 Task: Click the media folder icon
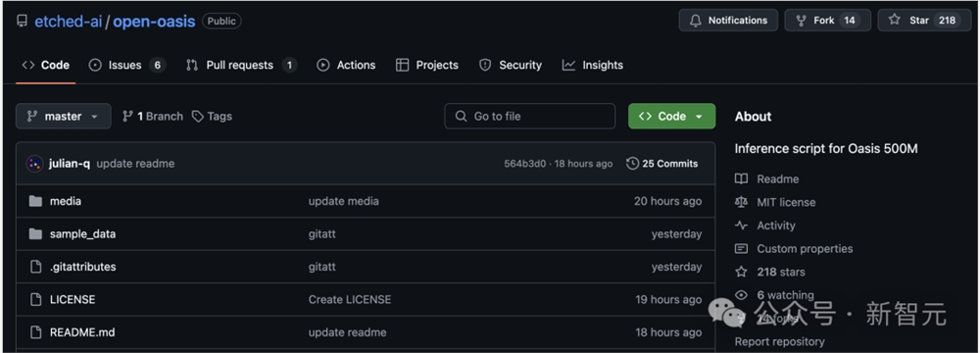pos(35,201)
